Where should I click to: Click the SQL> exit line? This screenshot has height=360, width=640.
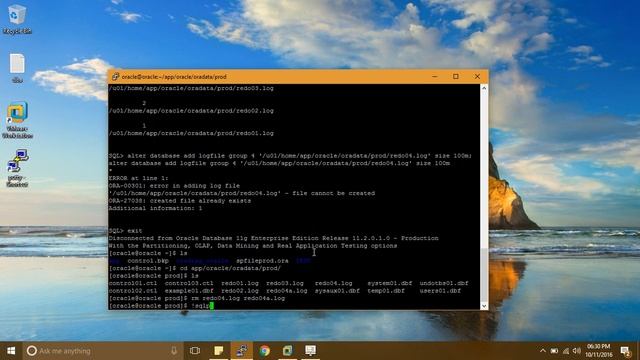click(x=125, y=231)
